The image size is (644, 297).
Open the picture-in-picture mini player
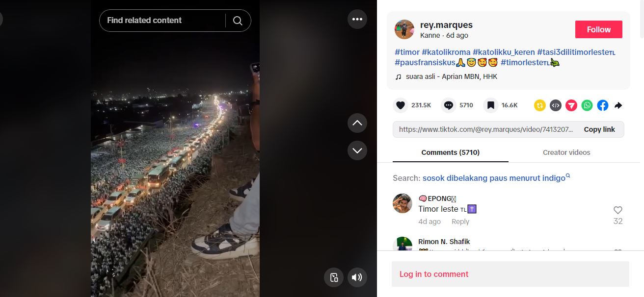(x=334, y=278)
